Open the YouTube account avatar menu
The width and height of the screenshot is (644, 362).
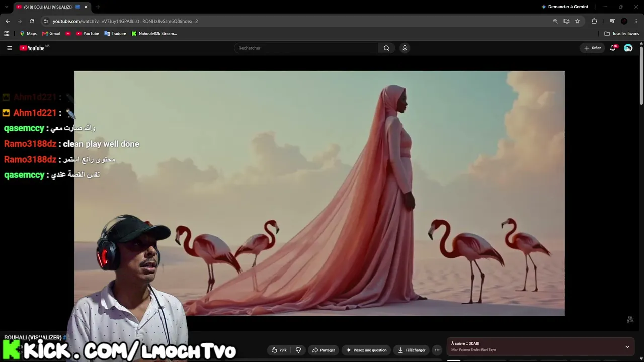pyautogui.click(x=628, y=48)
